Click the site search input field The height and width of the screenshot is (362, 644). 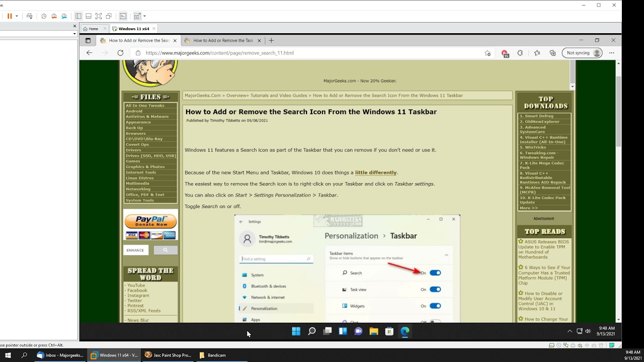(136, 250)
